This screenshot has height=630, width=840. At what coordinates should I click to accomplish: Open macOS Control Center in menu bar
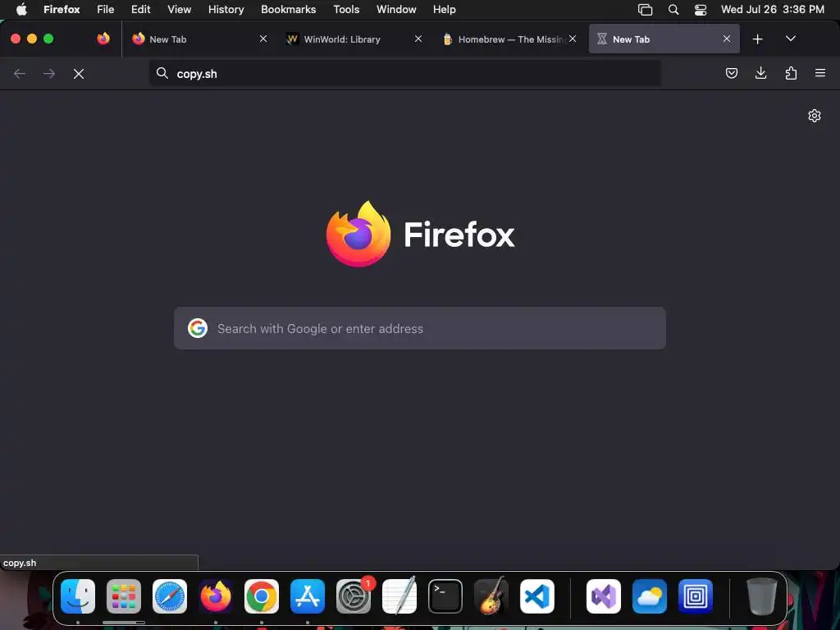pyautogui.click(x=701, y=10)
